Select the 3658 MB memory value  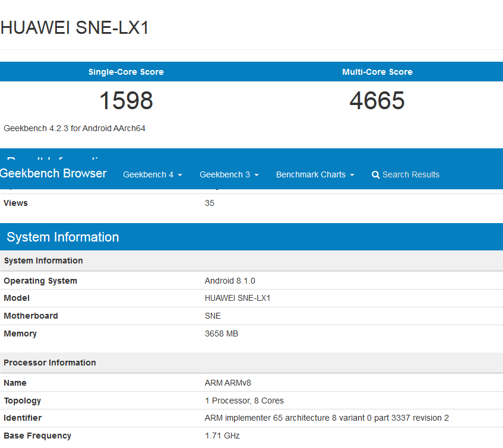pyautogui.click(x=221, y=333)
